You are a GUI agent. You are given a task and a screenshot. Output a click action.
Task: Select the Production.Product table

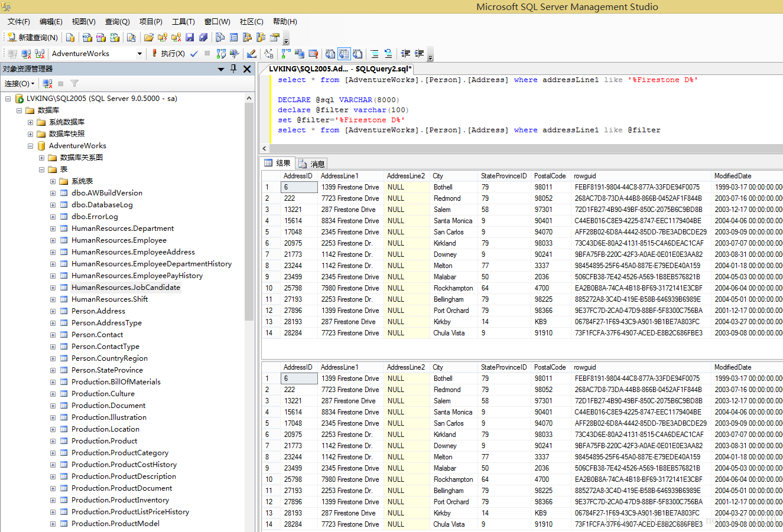(x=104, y=441)
